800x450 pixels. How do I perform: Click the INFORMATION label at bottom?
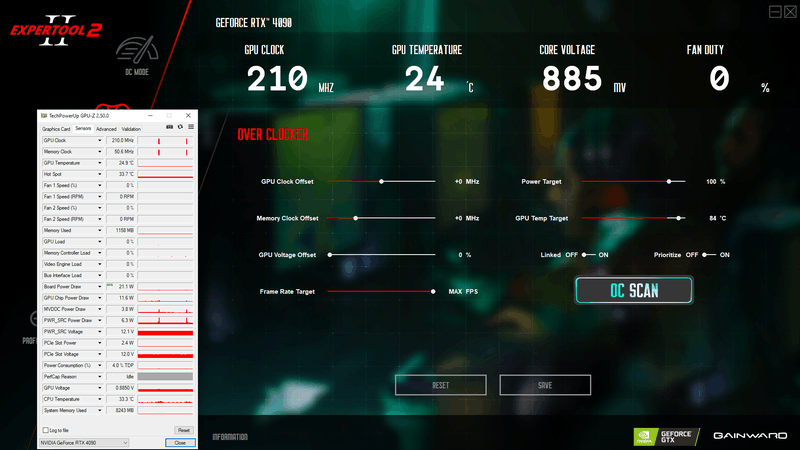point(230,437)
